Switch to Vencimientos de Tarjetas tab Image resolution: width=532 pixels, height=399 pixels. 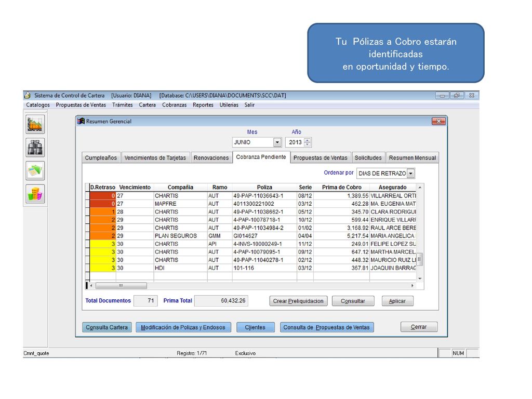tap(155, 158)
